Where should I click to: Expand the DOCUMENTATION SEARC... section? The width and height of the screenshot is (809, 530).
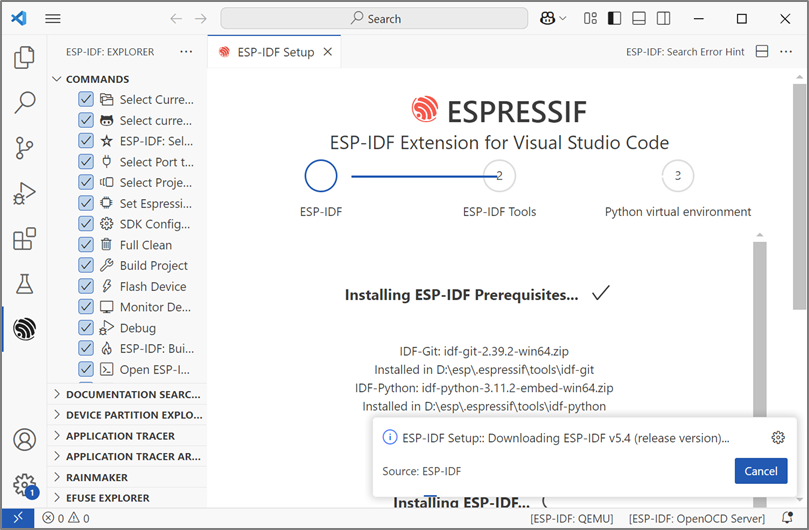(127, 394)
